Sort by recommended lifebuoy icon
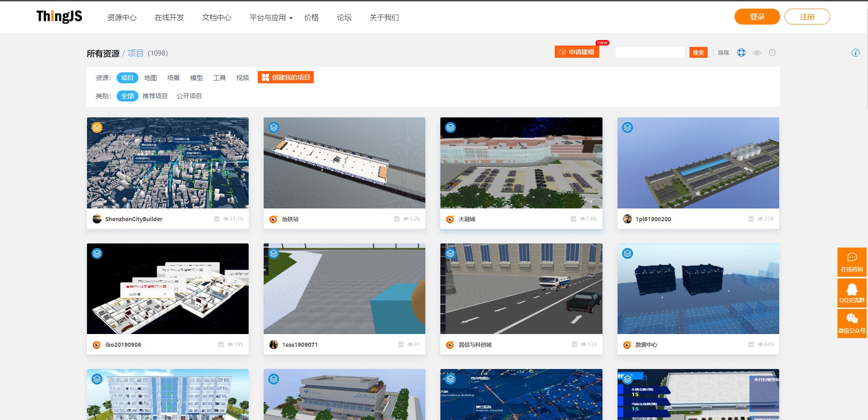The height and width of the screenshot is (420, 868). 741,52
